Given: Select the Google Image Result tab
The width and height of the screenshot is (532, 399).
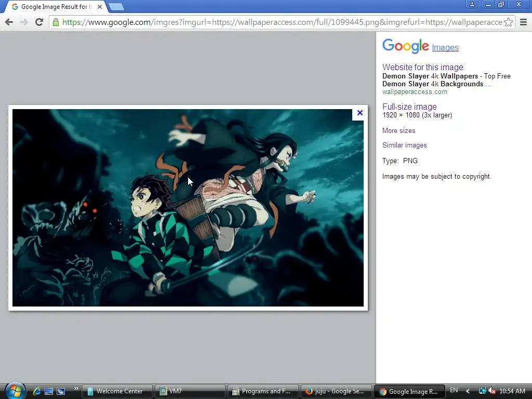Looking at the screenshot, I should 56,6.
